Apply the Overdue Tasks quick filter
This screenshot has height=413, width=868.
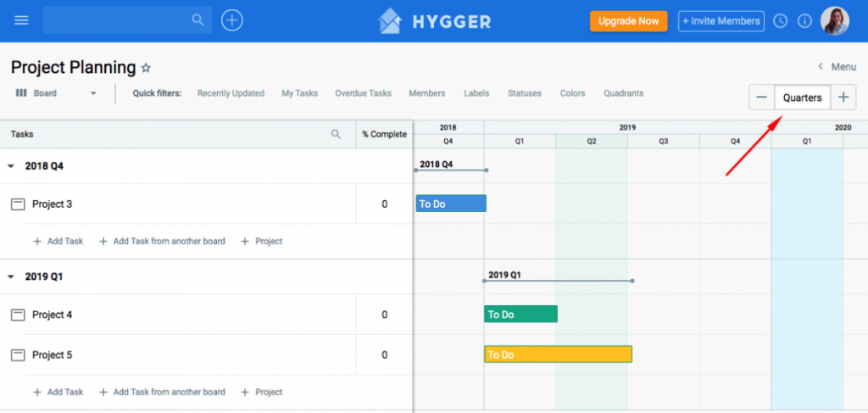(363, 93)
